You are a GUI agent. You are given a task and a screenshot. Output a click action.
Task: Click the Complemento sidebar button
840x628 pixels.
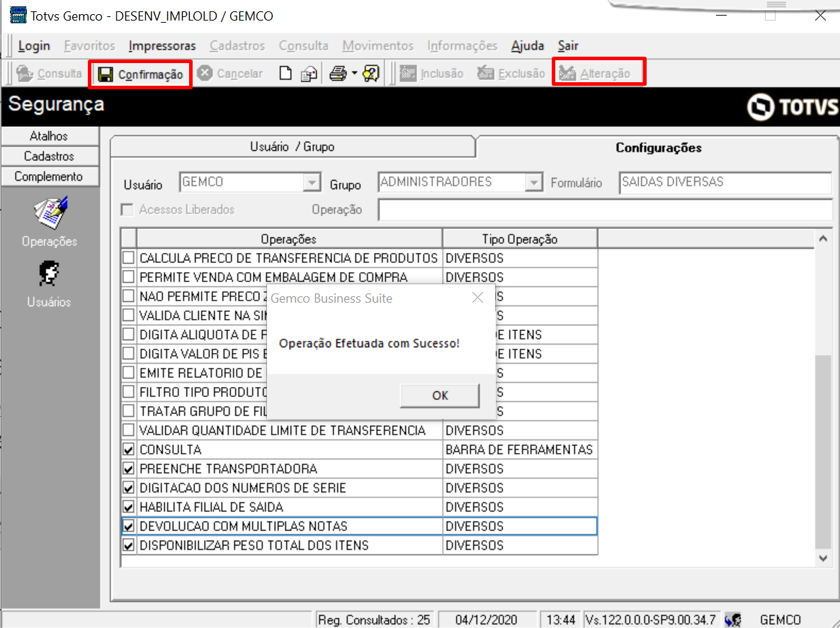coord(50,176)
